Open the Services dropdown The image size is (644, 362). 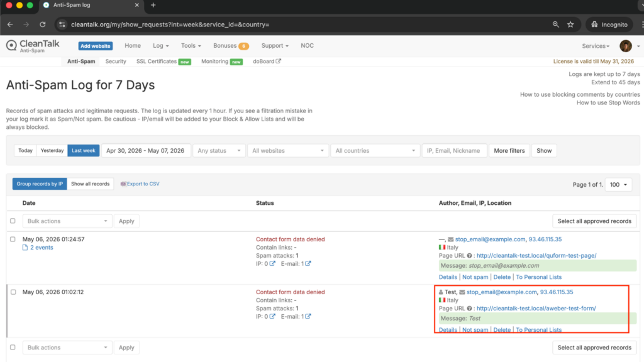596,46
